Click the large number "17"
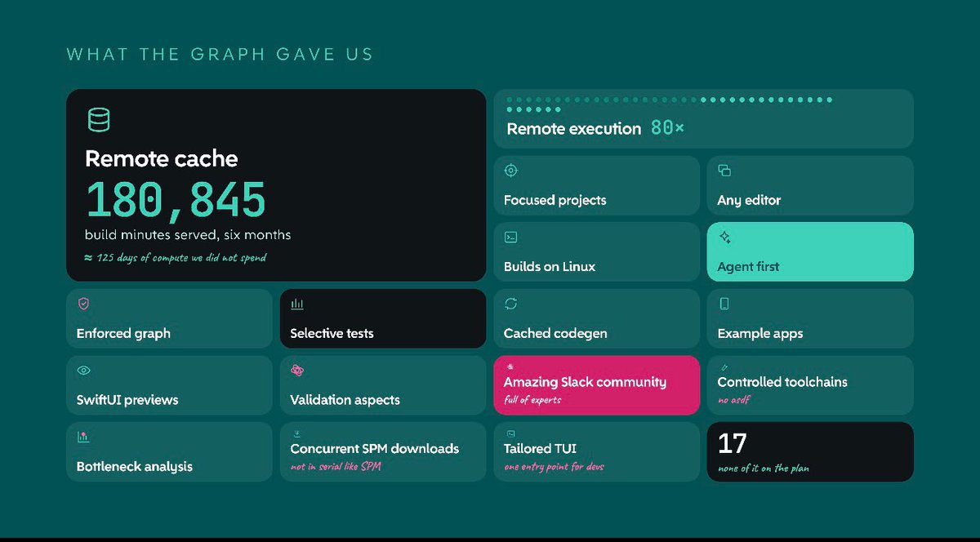Image resolution: width=980 pixels, height=542 pixels. coord(732,443)
